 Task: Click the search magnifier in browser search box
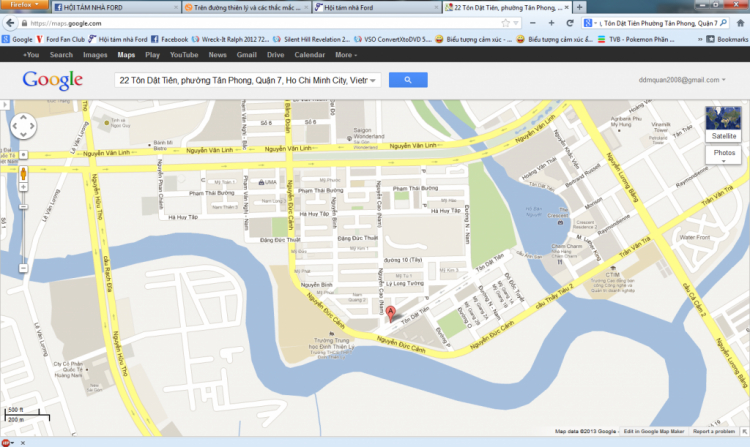[x=723, y=23]
